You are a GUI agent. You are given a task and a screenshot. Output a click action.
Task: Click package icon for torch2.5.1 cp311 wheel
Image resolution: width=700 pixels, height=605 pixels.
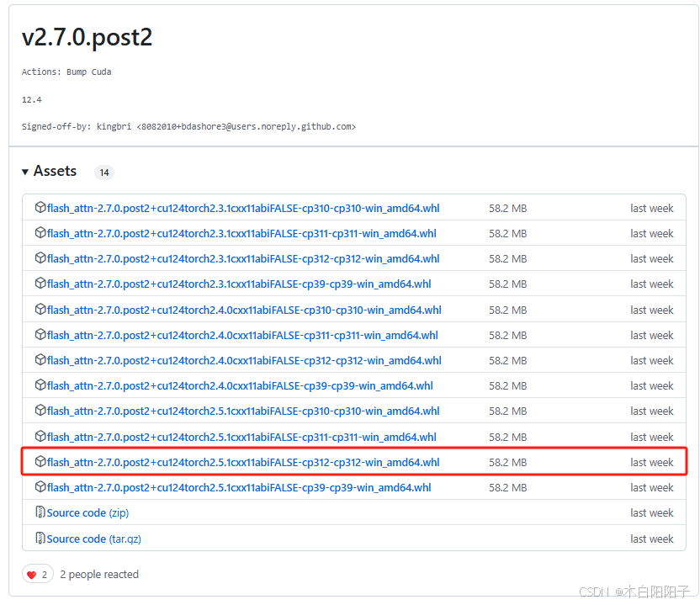pos(40,436)
